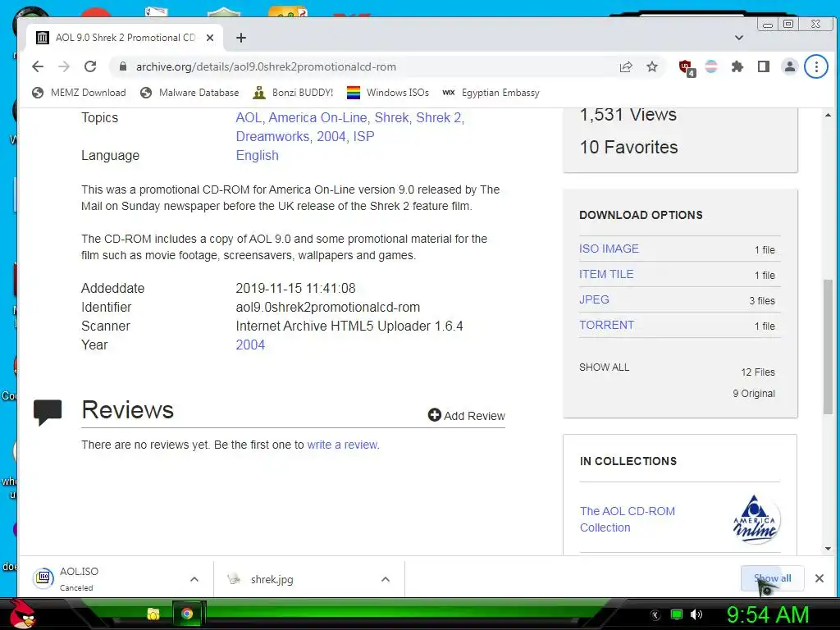Click the ITEM TILE download option

point(606,274)
